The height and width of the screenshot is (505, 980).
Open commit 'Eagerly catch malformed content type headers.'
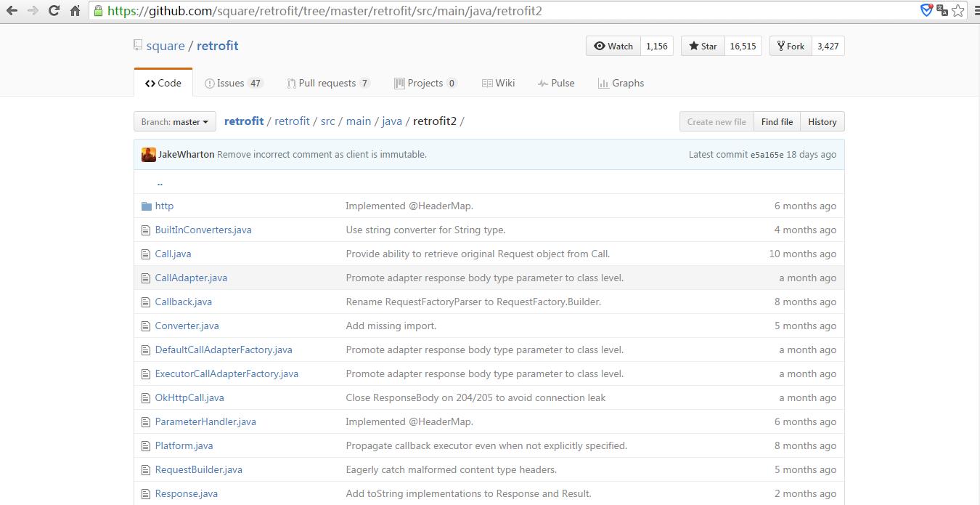click(x=452, y=470)
